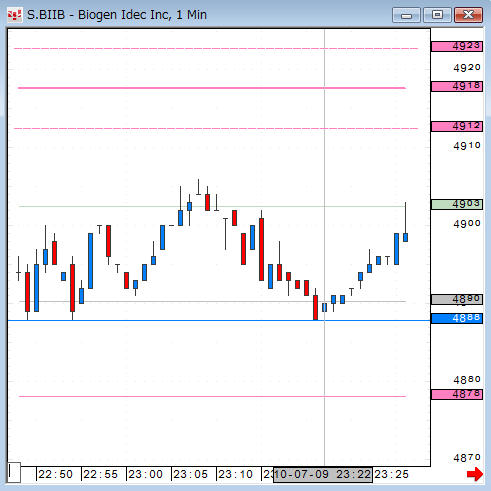Click the small box at the time axis start

(14, 472)
